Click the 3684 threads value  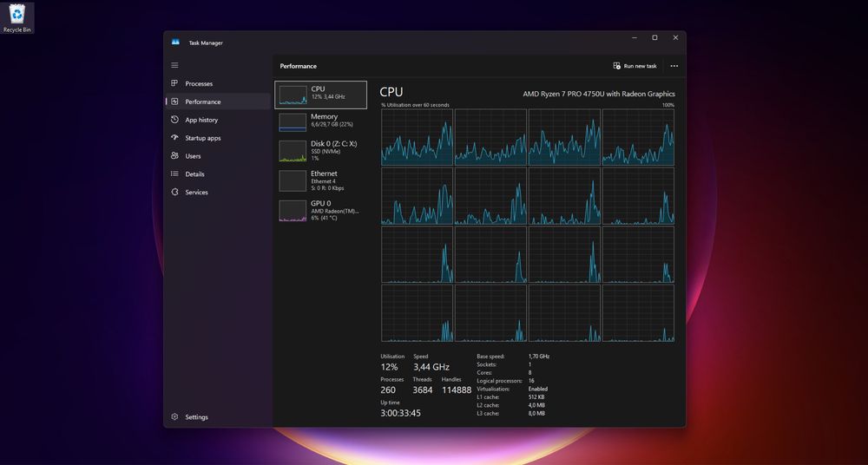pos(423,390)
